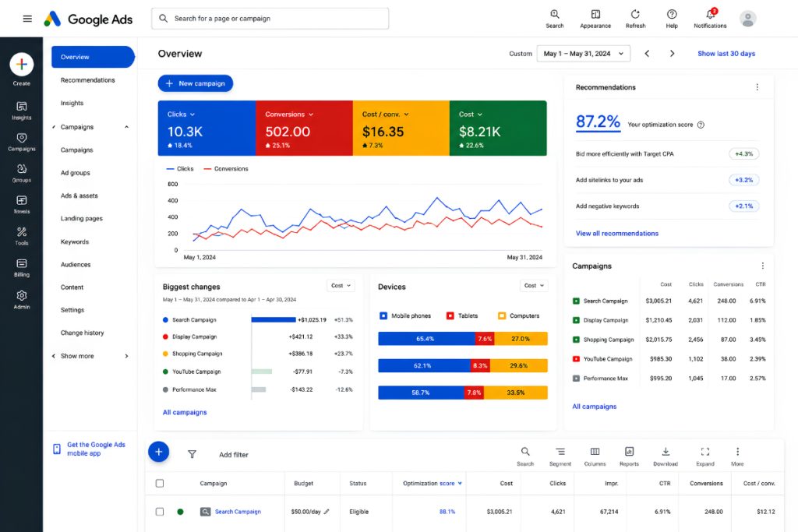Viewport: 798px width, 532px height.
Task: Select the Overview nav item
Action: pos(93,57)
